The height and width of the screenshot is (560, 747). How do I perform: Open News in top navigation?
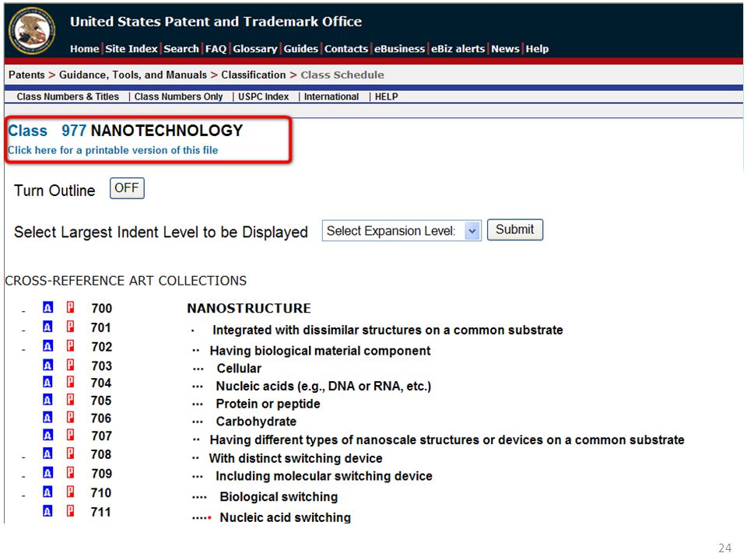(x=505, y=48)
